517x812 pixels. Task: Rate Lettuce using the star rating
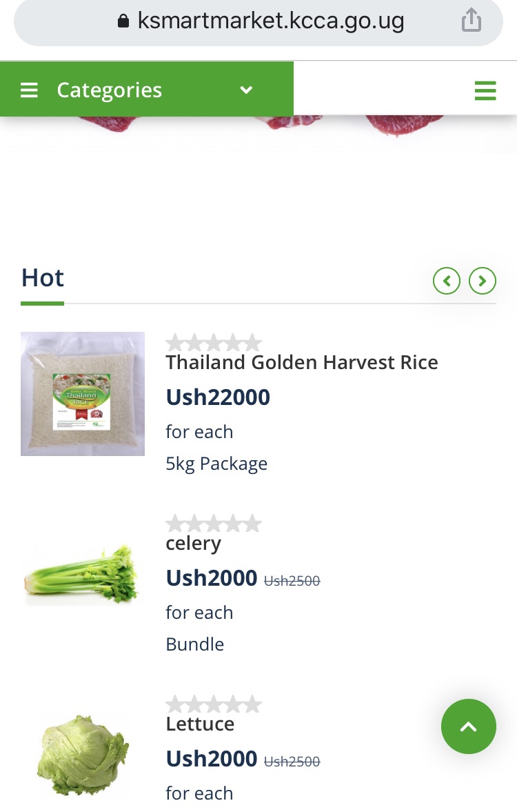coord(214,704)
